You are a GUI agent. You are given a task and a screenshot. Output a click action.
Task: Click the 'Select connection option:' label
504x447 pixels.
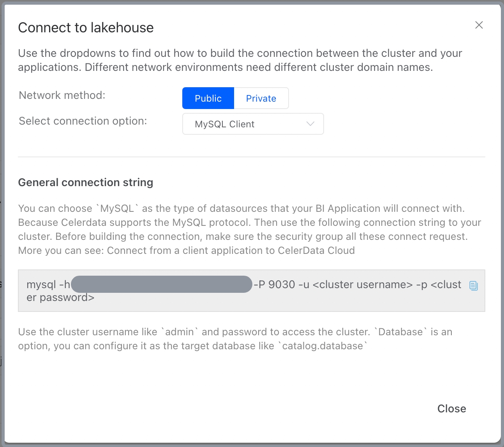[x=83, y=121]
